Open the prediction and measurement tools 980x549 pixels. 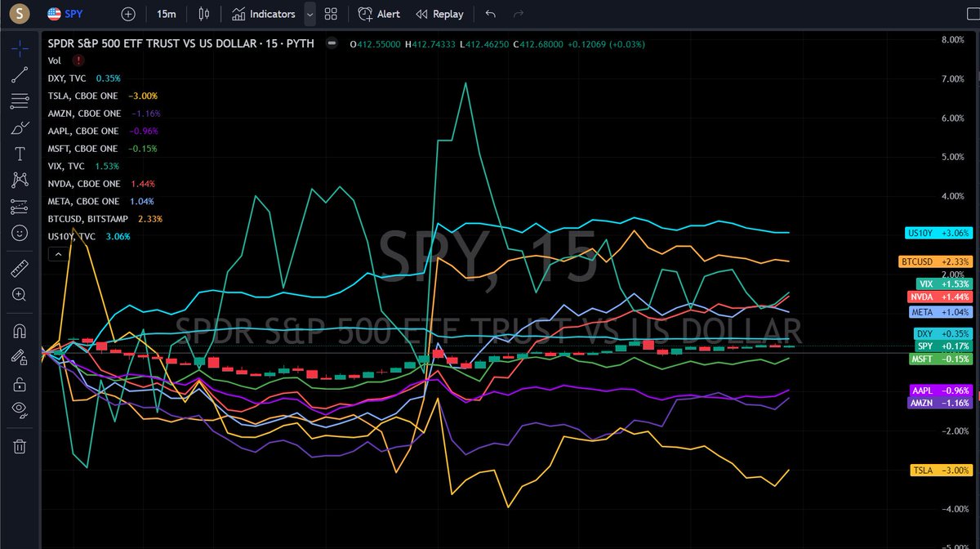tap(20, 207)
